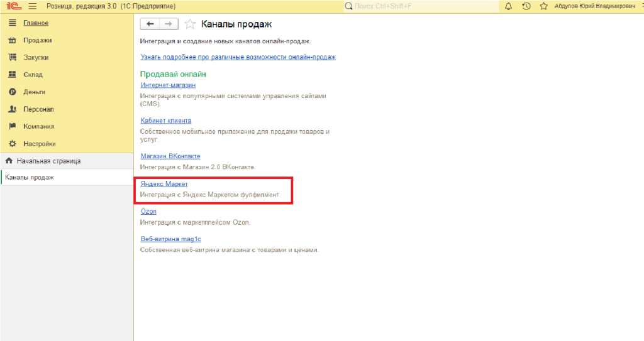Open Закупки section
Image resolution: width=644 pixels, height=341 pixels.
36,57
